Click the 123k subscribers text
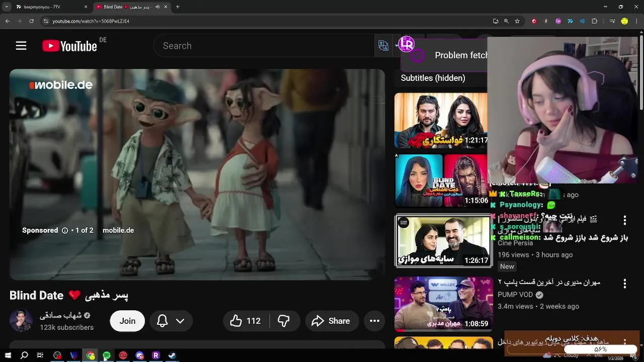The width and height of the screenshot is (644, 362). click(x=67, y=327)
